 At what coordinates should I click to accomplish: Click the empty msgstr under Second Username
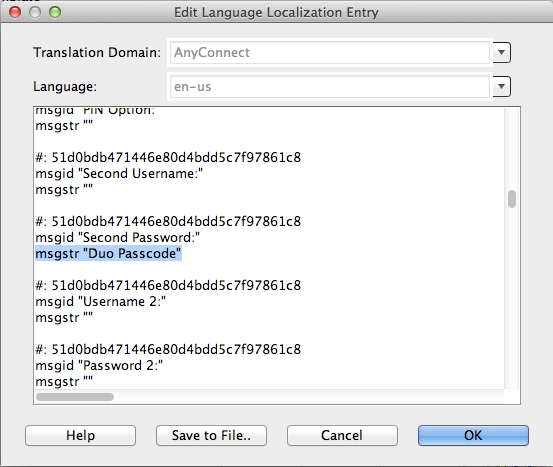click(64, 190)
